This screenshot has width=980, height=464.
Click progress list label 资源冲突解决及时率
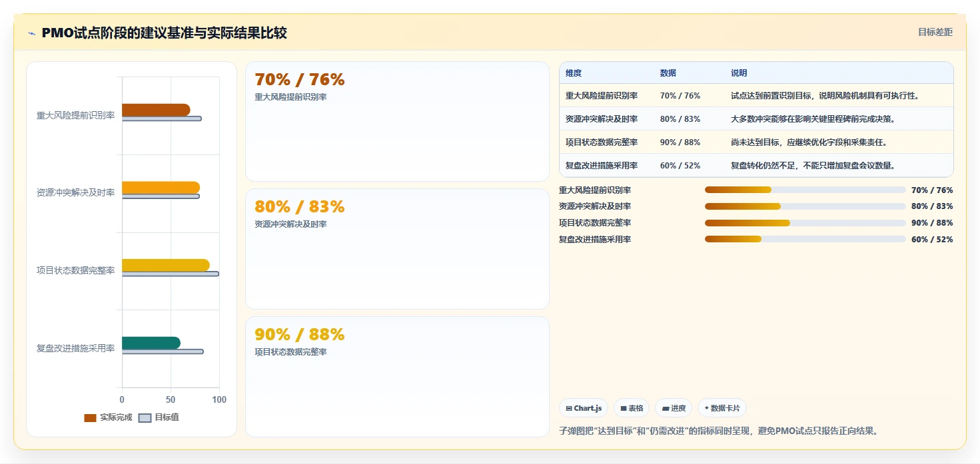click(595, 206)
